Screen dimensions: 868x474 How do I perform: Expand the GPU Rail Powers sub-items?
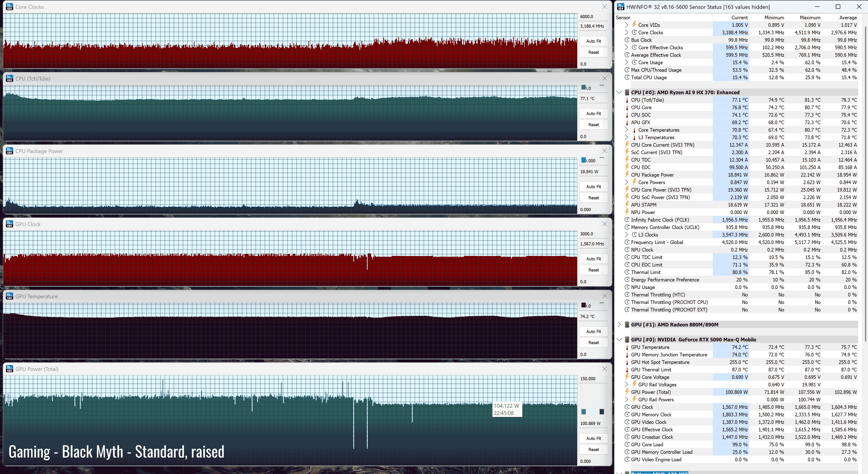[626, 400]
